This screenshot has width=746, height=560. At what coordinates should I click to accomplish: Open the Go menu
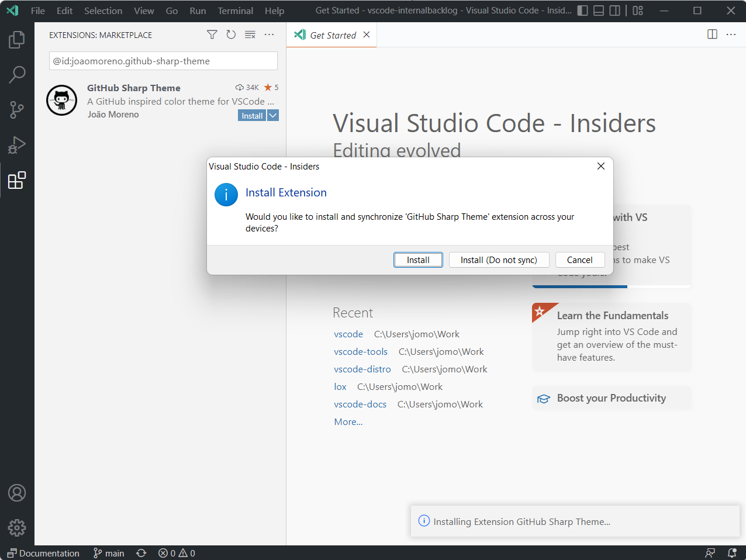(x=172, y=11)
